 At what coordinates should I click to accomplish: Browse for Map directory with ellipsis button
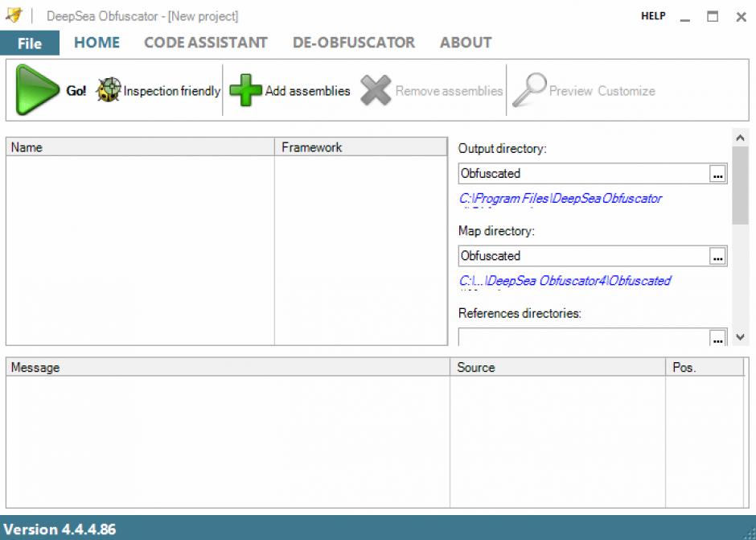coord(717,256)
